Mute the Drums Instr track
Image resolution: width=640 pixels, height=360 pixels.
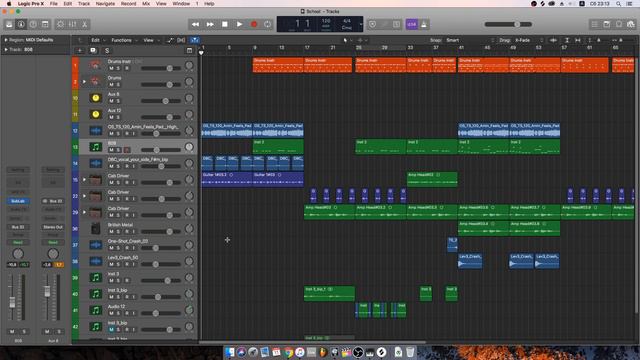tap(111, 68)
